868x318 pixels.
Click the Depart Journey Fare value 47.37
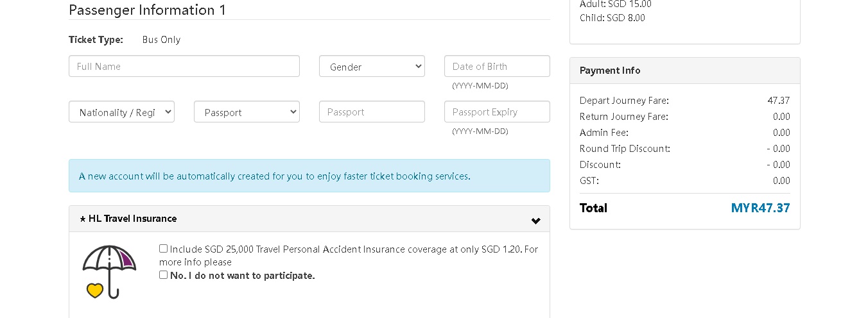778,101
